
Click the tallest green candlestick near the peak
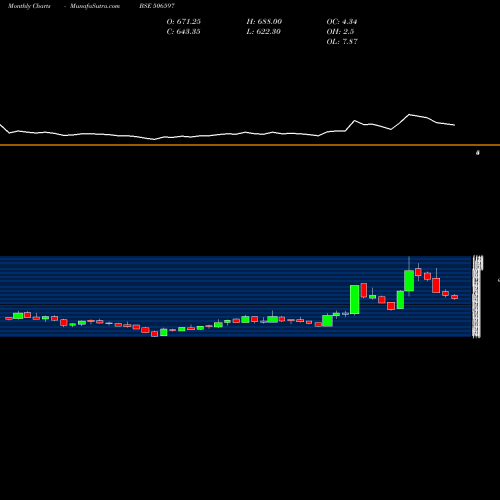[x=409, y=280]
